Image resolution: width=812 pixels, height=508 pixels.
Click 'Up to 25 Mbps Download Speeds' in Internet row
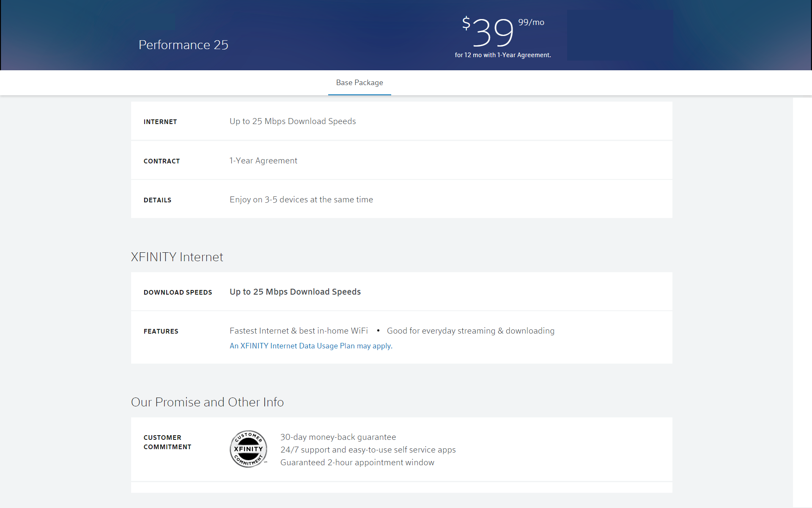tap(293, 121)
